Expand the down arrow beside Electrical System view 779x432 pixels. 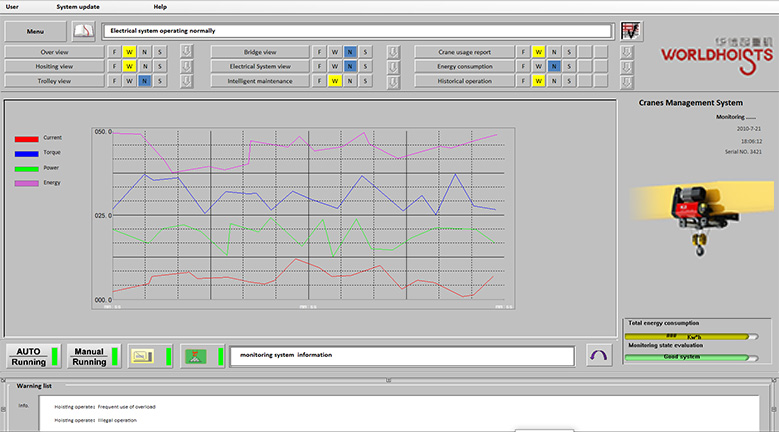coord(393,66)
